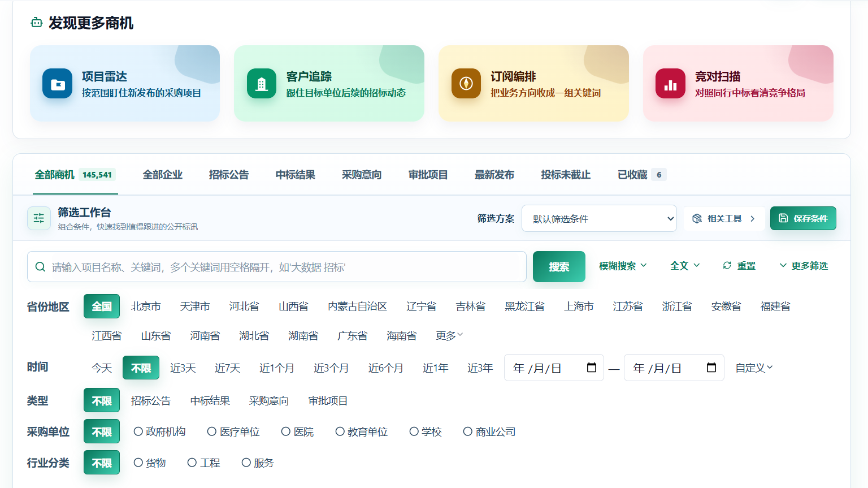868x488 pixels.
Task: Open the start date calendar picker icon
Action: (x=592, y=368)
